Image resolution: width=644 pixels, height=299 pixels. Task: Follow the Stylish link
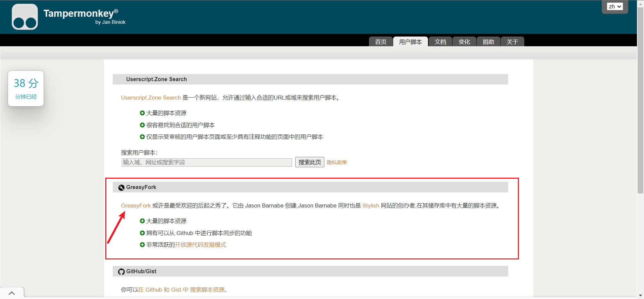click(x=371, y=205)
